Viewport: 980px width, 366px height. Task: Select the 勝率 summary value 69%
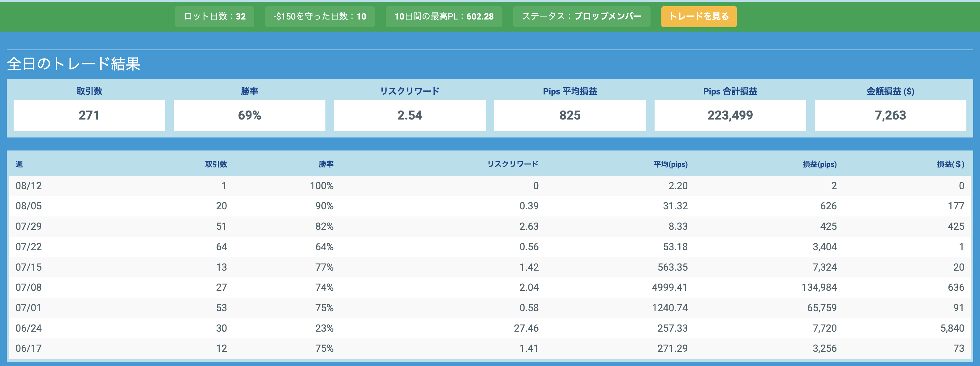pos(250,115)
